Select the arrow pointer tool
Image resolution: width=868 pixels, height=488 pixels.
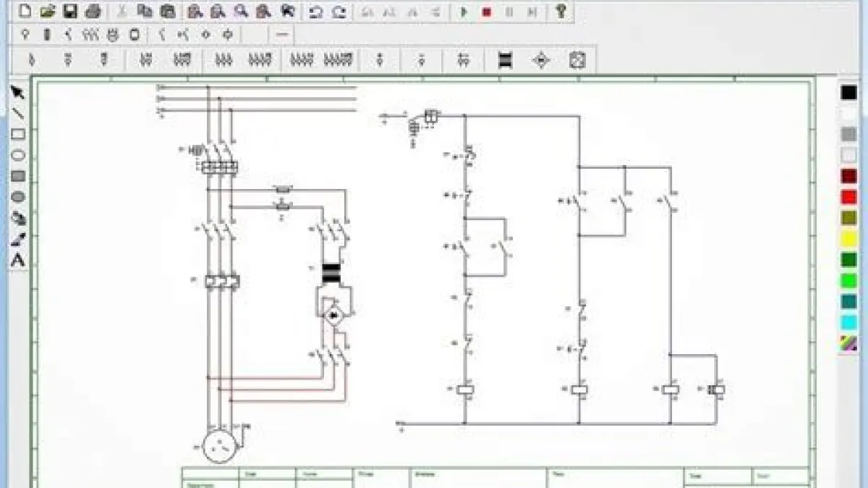(18, 93)
